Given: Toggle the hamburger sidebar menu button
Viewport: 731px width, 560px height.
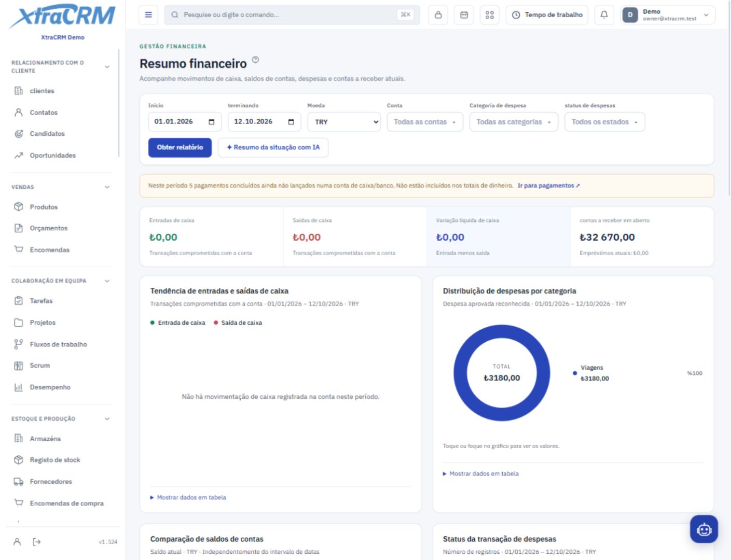Looking at the screenshot, I should pyautogui.click(x=148, y=15).
